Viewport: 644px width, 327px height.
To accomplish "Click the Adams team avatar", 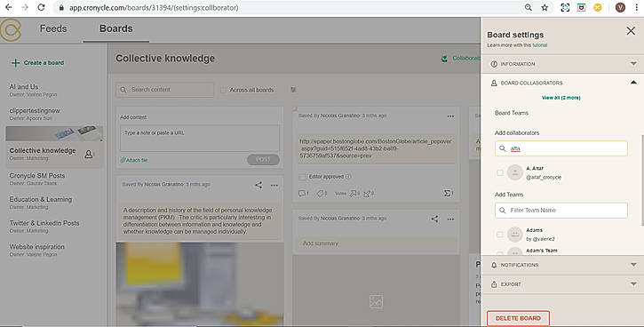I will tap(514, 235).
